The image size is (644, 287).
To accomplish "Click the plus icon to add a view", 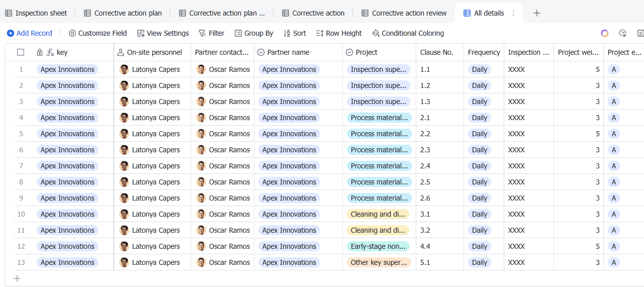I will click(x=537, y=13).
